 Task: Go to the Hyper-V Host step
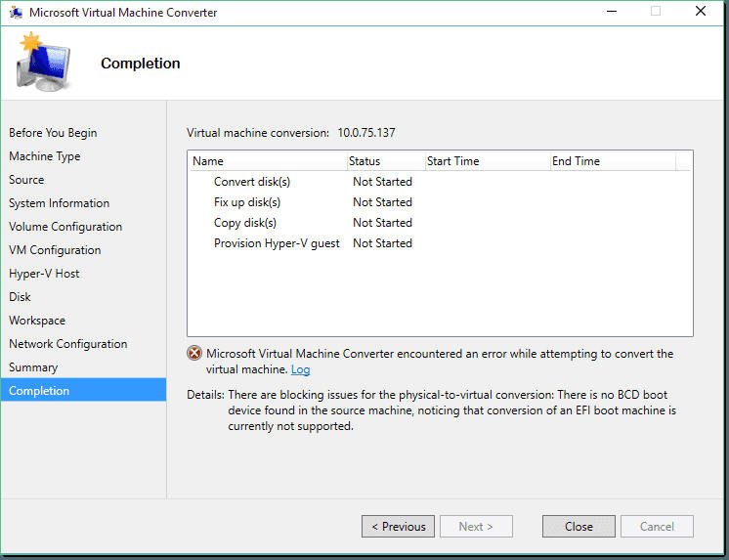[x=44, y=274]
